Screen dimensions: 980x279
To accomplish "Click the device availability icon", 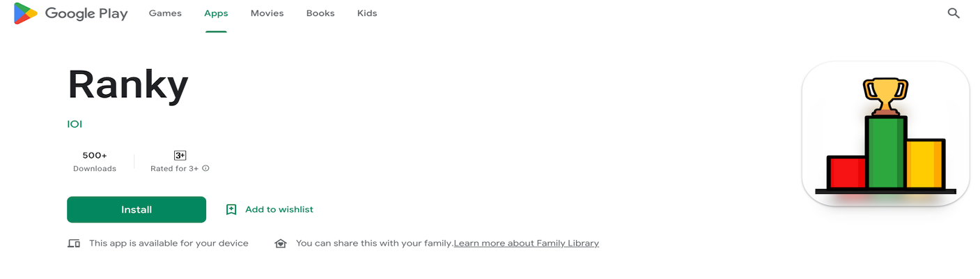I will tap(74, 243).
